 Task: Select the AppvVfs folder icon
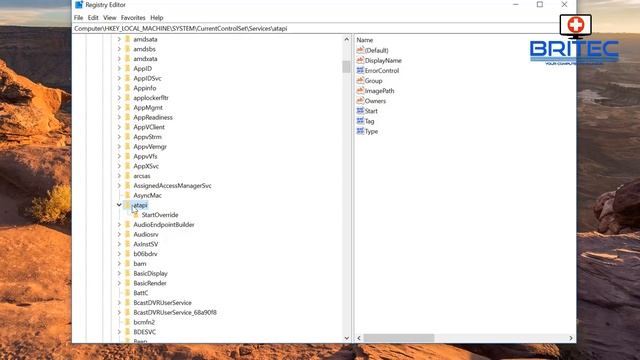coord(127,156)
